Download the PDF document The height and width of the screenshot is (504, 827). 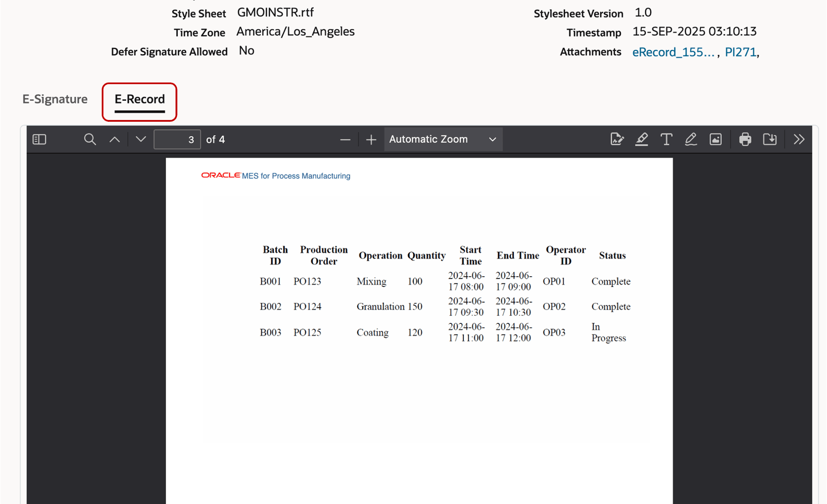[x=770, y=139]
